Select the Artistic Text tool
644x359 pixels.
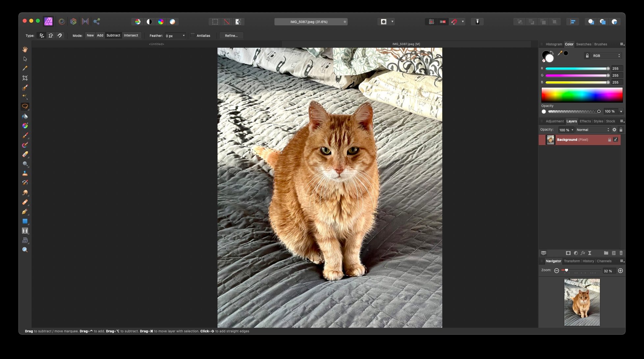(x=25, y=231)
